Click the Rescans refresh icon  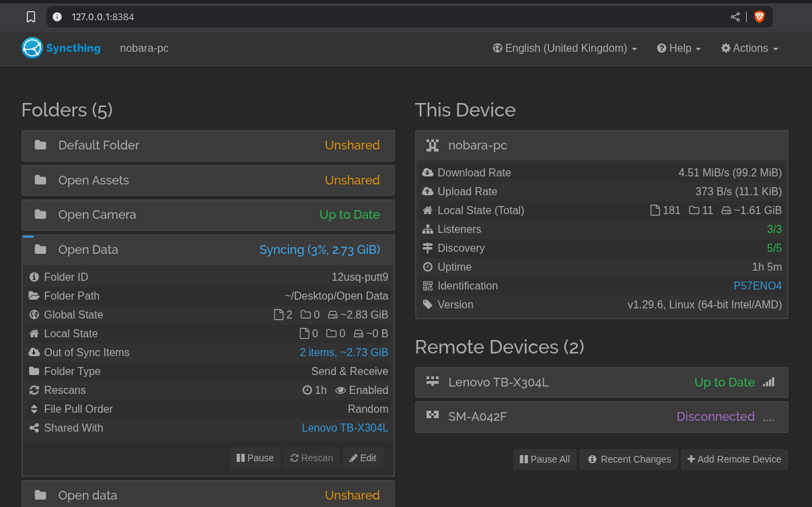coord(34,390)
